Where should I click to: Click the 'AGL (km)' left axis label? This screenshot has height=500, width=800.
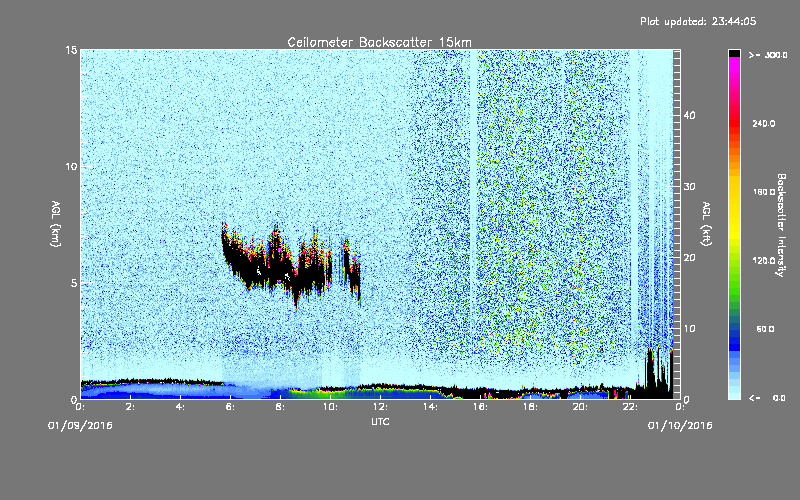click(x=55, y=223)
